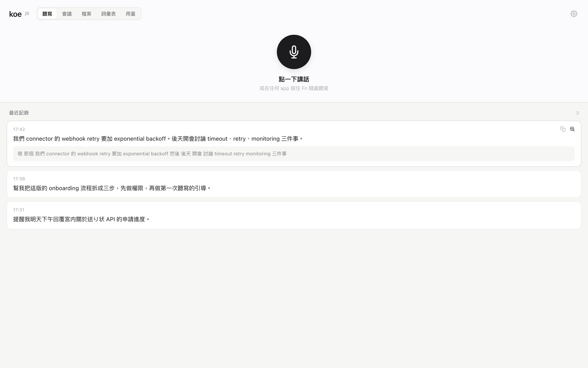Click the 17:31 timestamp
588x368 pixels.
pos(19,210)
